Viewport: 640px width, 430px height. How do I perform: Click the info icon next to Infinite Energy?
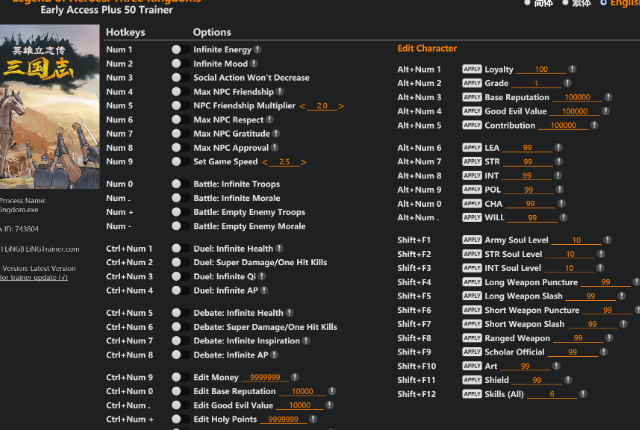[258, 48]
